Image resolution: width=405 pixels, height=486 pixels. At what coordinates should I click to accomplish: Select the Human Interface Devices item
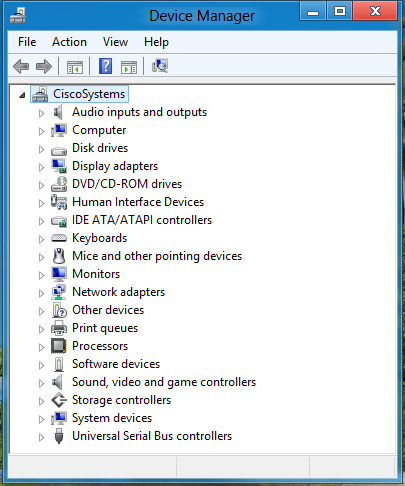tap(138, 202)
